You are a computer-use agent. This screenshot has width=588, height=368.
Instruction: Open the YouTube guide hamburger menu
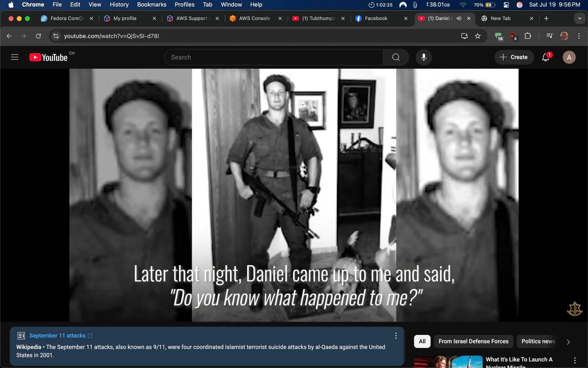pyautogui.click(x=15, y=57)
